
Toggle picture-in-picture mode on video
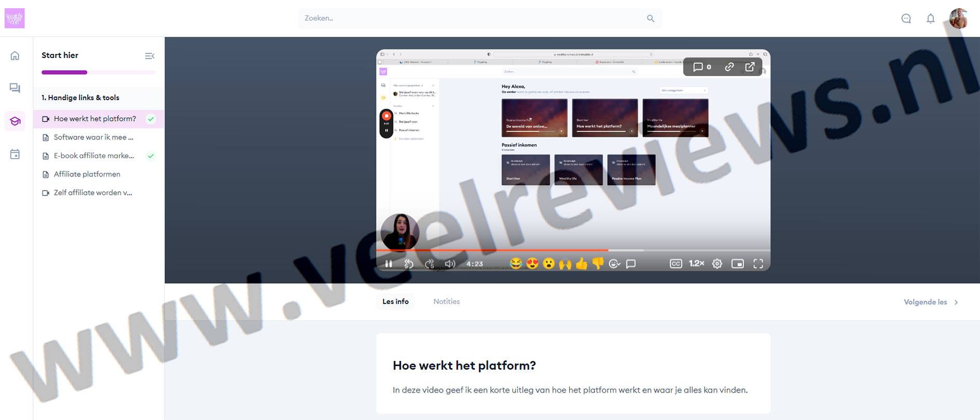737,263
